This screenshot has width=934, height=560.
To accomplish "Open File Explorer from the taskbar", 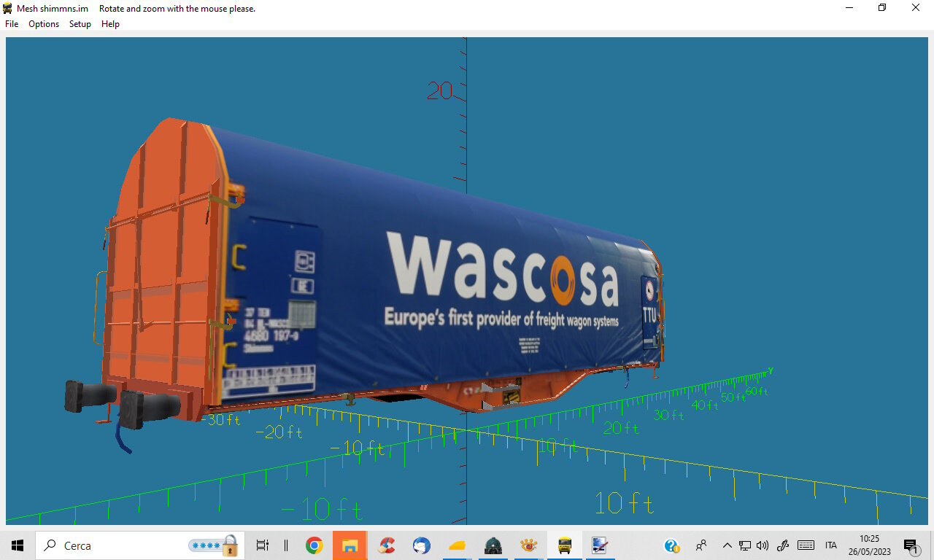I will 350,545.
